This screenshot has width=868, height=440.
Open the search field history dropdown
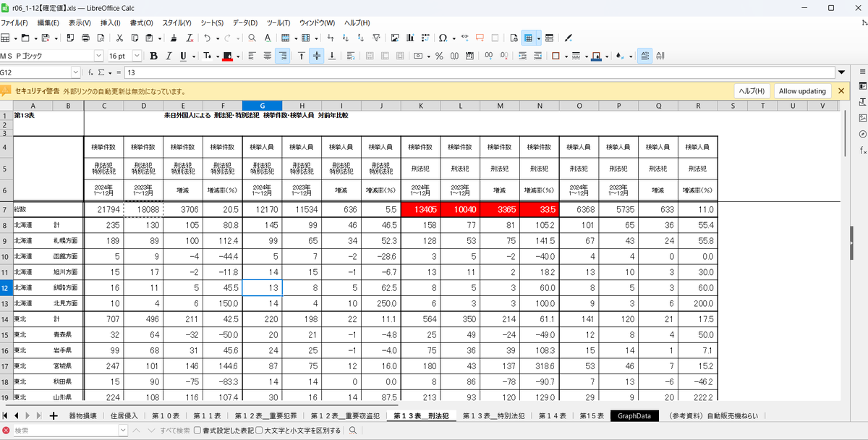122,430
